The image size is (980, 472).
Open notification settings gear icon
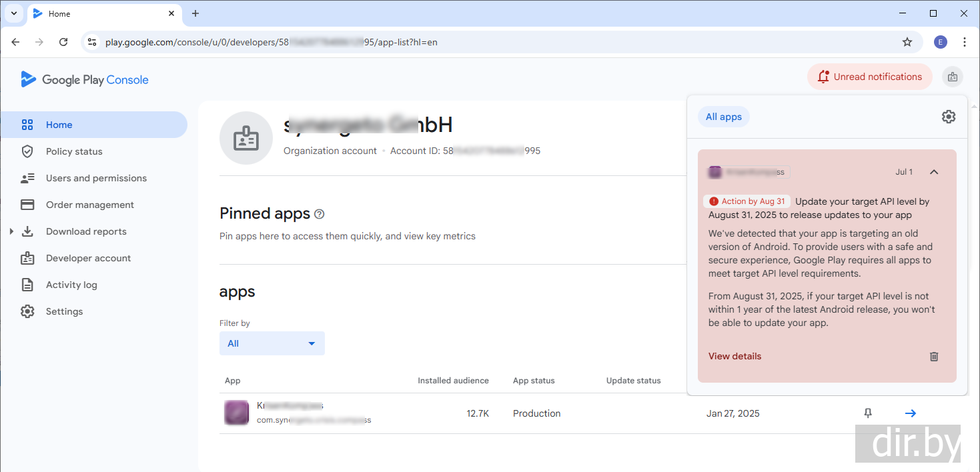click(948, 117)
